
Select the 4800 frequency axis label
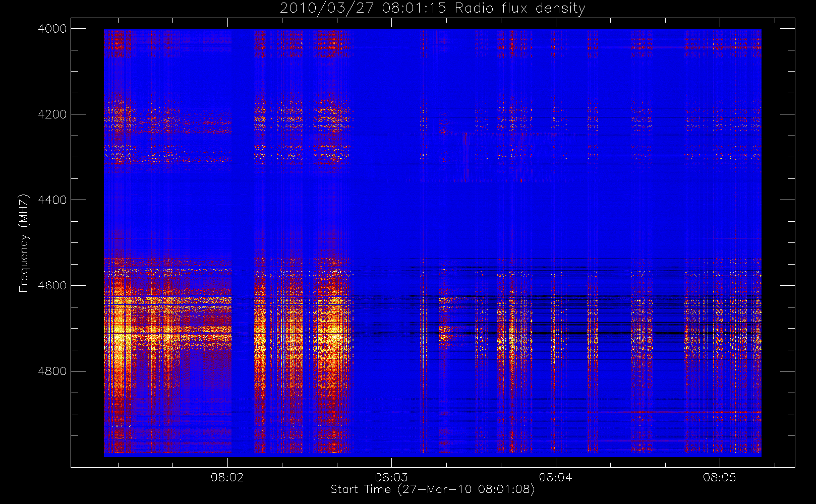click(52, 371)
